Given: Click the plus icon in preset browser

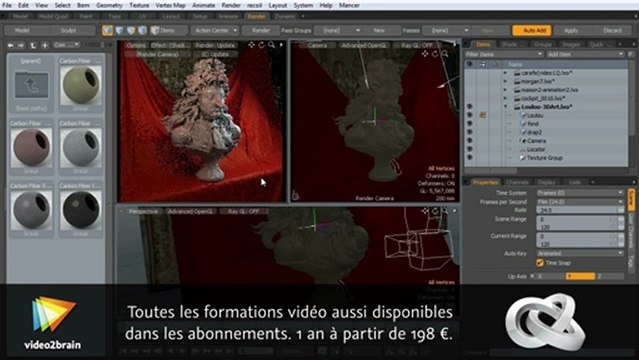Looking at the screenshot, I should [x=45, y=45].
